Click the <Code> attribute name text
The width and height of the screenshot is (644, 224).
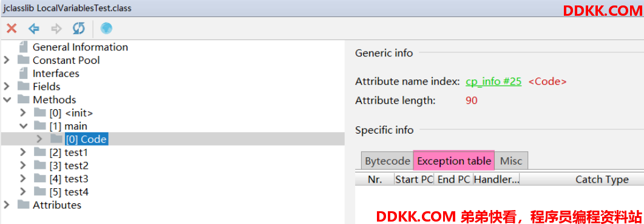547,81
